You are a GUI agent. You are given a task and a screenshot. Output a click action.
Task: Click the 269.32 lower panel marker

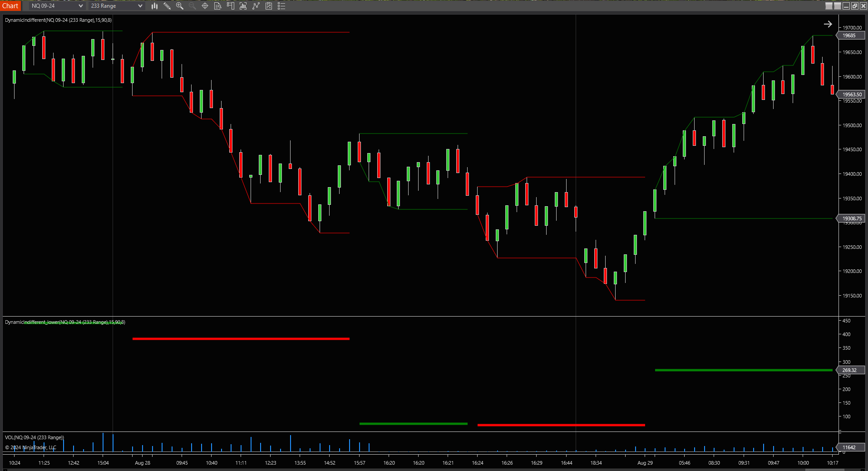coord(850,370)
